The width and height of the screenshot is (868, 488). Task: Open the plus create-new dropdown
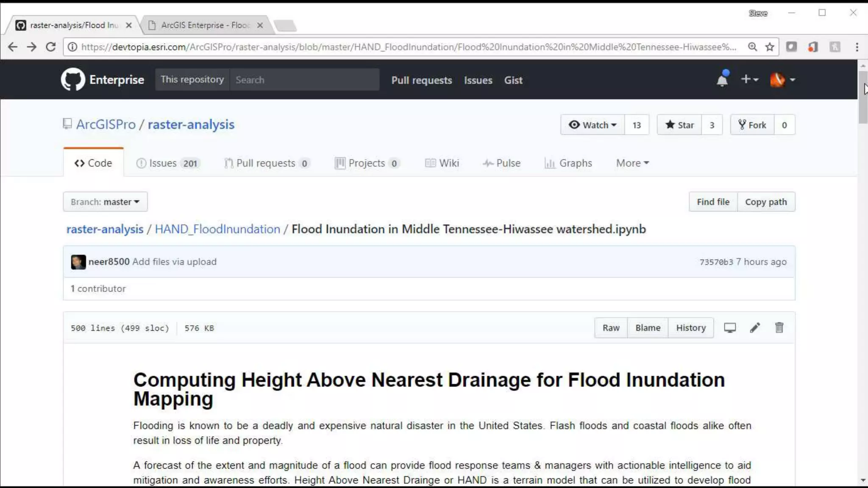coord(749,79)
